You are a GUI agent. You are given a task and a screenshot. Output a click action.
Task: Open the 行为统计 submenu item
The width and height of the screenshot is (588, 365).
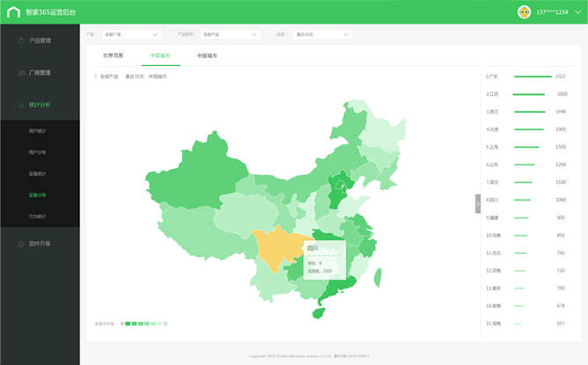point(38,216)
